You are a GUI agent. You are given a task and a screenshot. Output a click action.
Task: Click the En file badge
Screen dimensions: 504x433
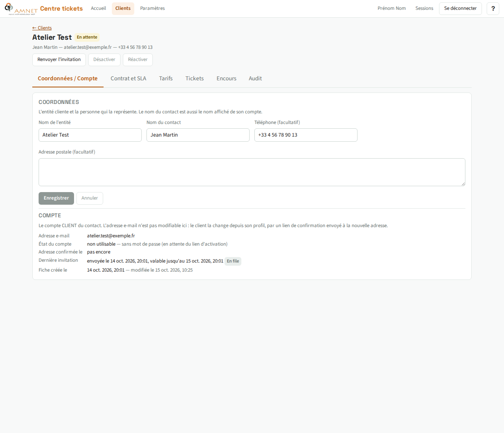233,261
